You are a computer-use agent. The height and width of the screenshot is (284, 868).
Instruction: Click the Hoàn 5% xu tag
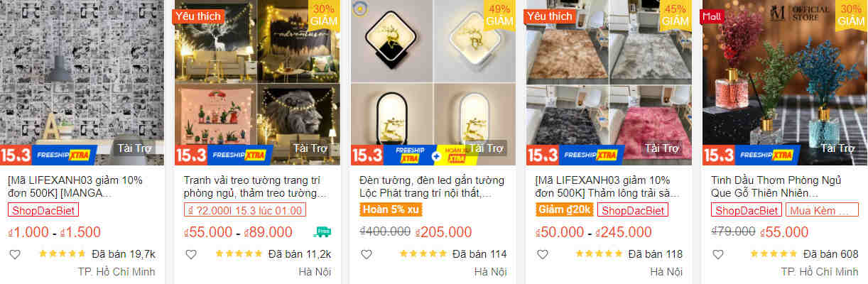(x=391, y=210)
